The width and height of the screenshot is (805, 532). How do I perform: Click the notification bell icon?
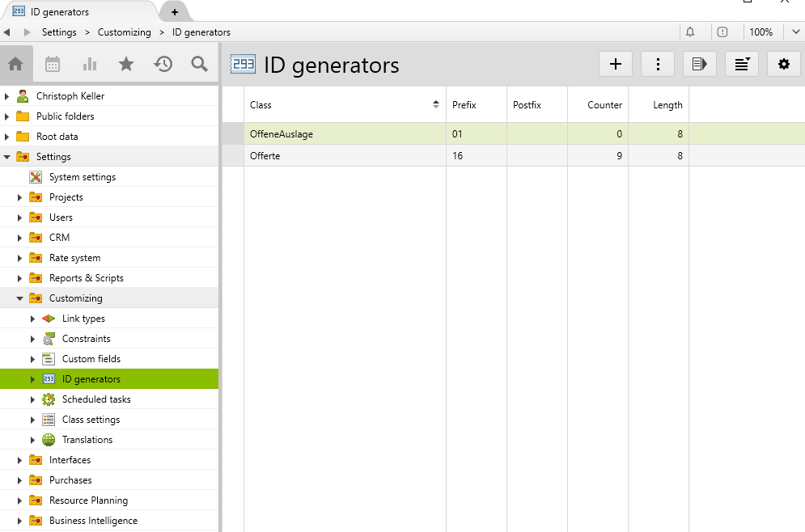pos(690,32)
